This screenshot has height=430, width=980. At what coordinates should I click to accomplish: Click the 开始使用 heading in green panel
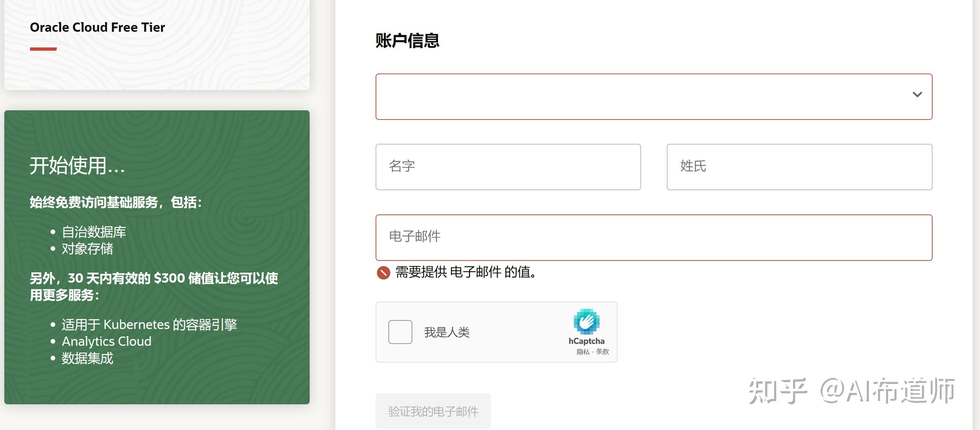tap(76, 166)
